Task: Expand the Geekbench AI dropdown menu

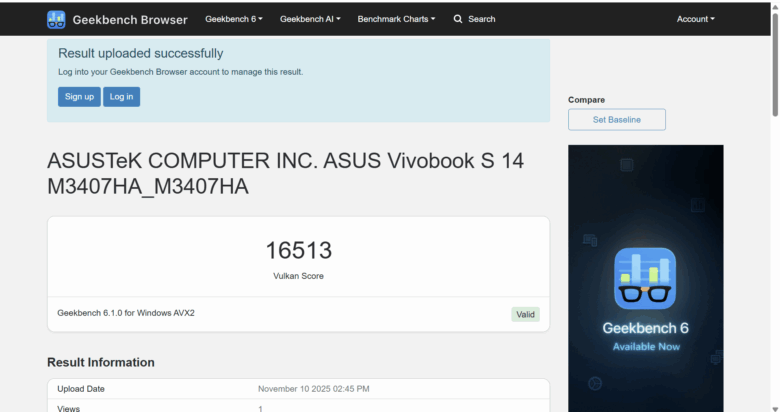Action: coord(310,19)
